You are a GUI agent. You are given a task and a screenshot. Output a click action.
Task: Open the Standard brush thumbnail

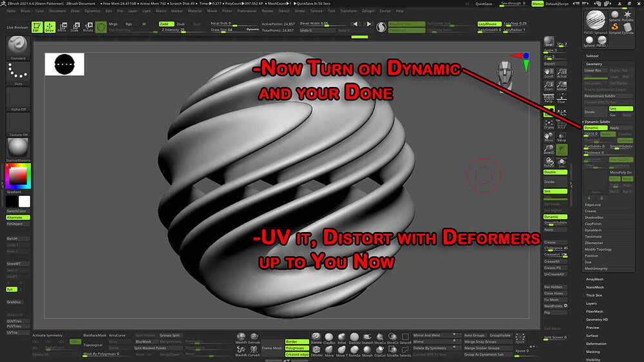click(x=17, y=48)
